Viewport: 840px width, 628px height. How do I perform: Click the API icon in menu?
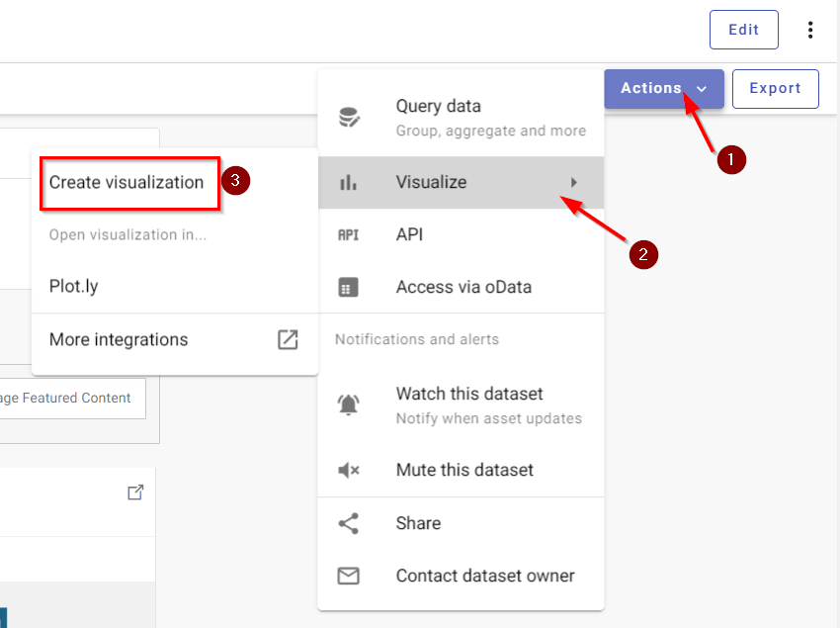tap(348, 235)
